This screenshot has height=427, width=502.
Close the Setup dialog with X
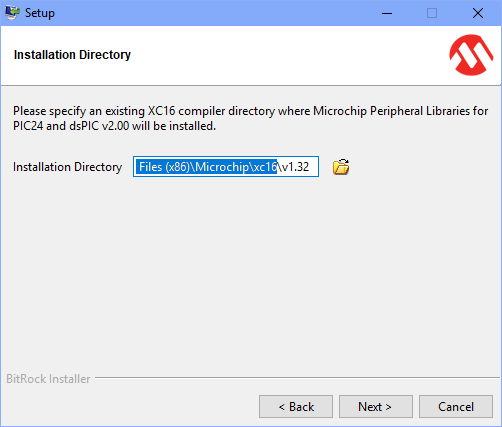(478, 13)
